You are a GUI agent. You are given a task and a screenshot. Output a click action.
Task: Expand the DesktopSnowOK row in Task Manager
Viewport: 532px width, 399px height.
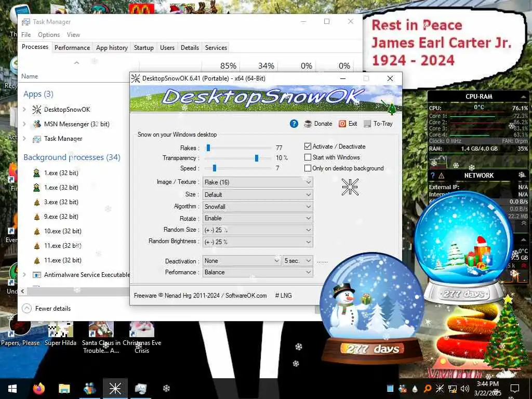[24, 110]
